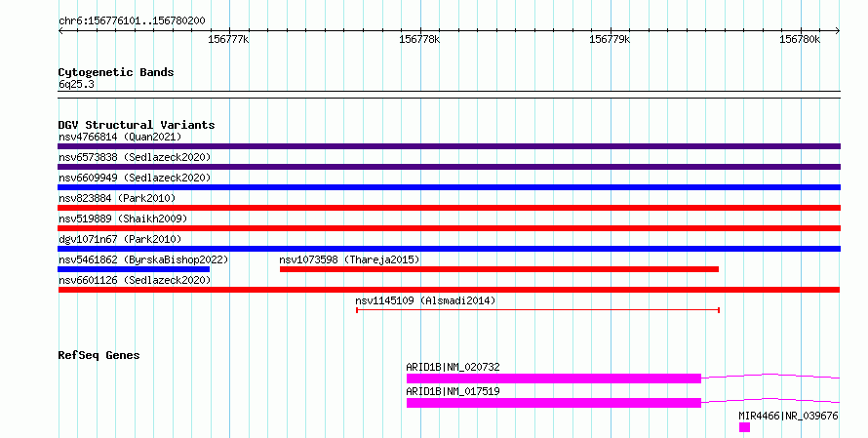Click the nsv6601126 (Sedlazeck2020) label
Screen dimensions: 868x438
point(135,280)
